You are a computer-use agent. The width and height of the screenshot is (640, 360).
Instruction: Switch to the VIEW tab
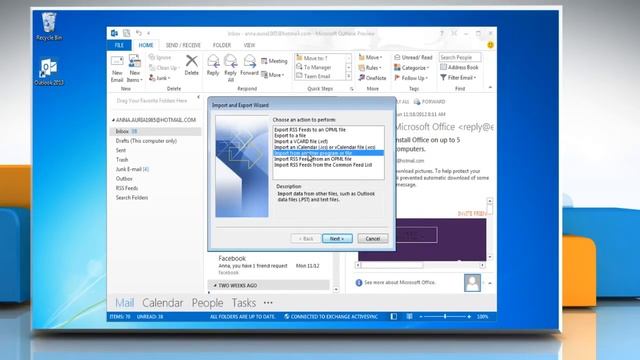[249, 45]
